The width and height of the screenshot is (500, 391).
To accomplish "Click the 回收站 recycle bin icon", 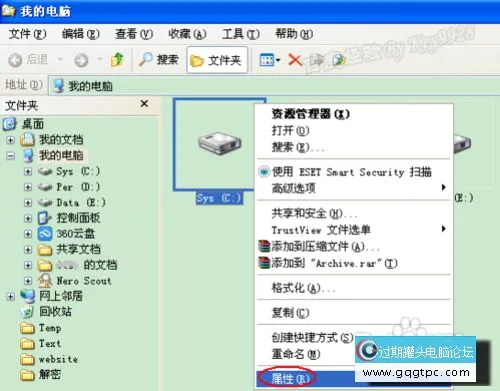I will (27, 312).
